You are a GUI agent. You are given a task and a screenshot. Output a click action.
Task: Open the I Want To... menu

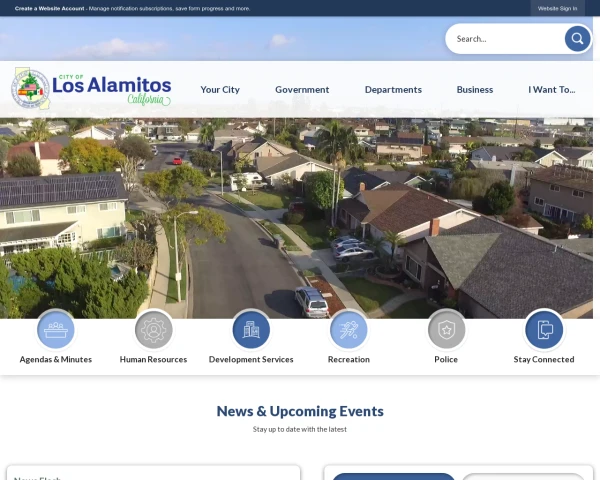tap(552, 89)
